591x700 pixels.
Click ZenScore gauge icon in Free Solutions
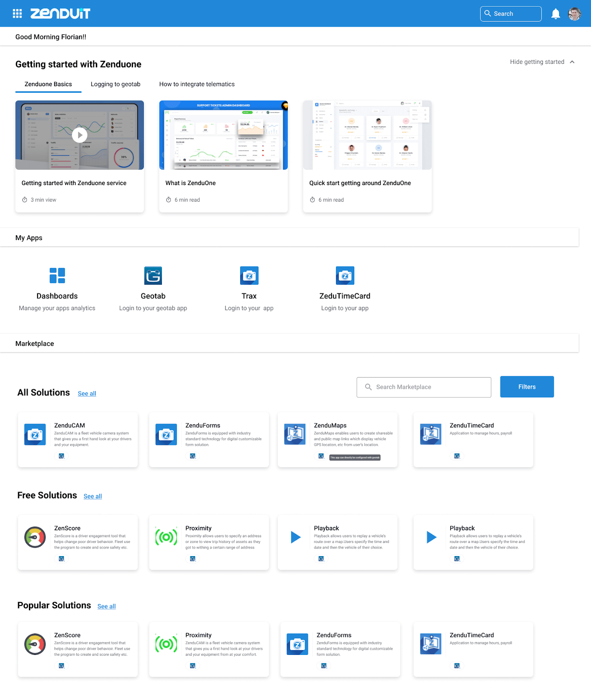coord(35,537)
